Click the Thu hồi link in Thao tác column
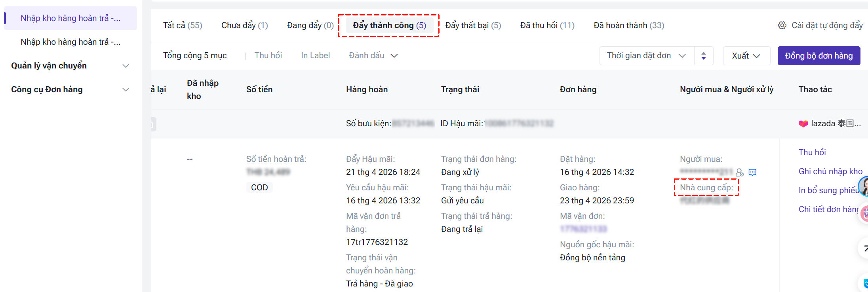Image resolution: width=868 pixels, height=292 pixels. [x=812, y=152]
